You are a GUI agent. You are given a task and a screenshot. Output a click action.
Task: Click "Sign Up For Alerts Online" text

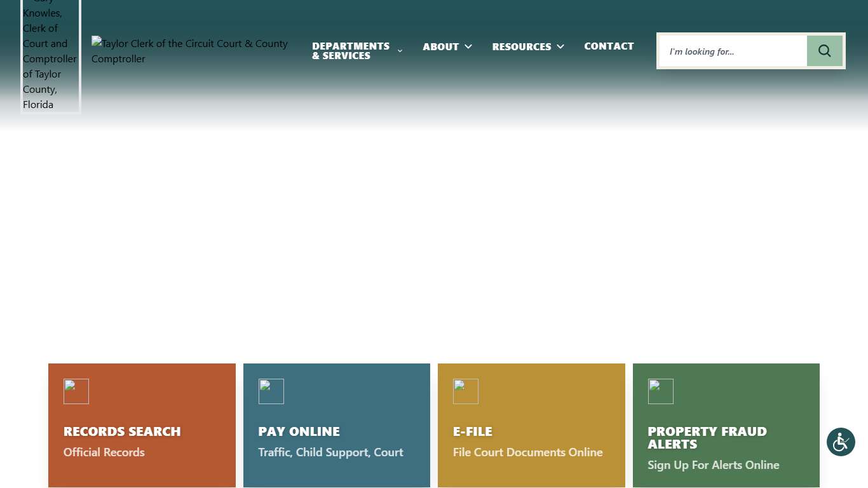point(713,465)
